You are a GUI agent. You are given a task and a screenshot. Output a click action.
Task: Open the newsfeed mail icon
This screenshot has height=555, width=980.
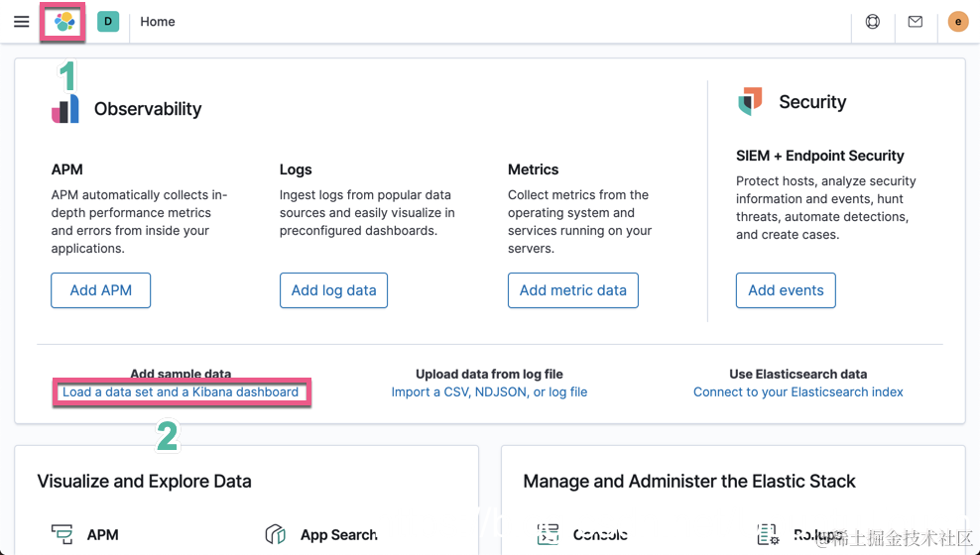click(916, 22)
